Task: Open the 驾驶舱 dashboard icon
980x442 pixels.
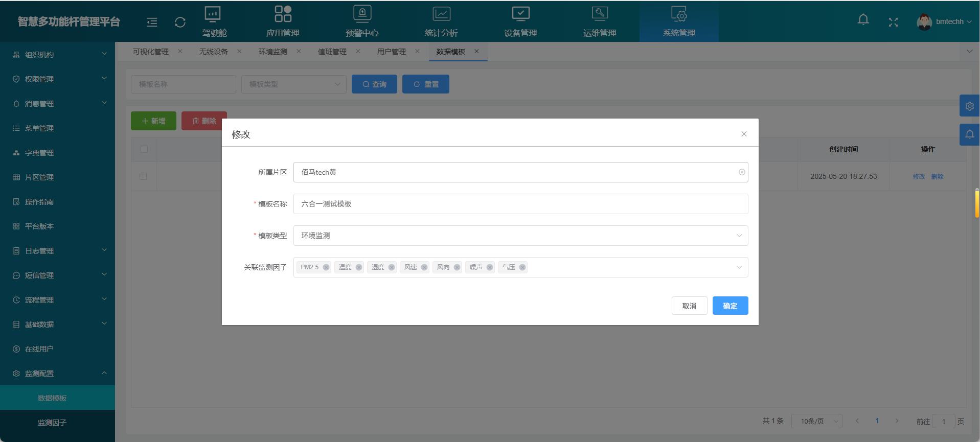Action: tap(213, 14)
